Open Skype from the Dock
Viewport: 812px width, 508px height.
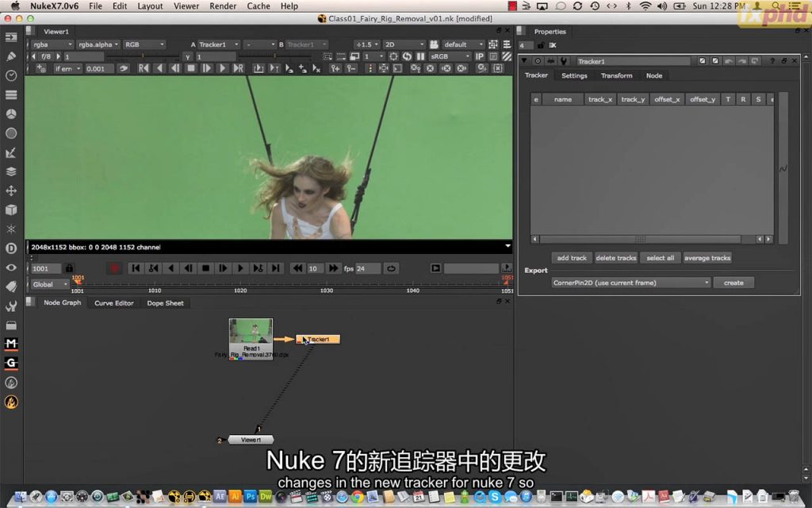click(495, 497)
